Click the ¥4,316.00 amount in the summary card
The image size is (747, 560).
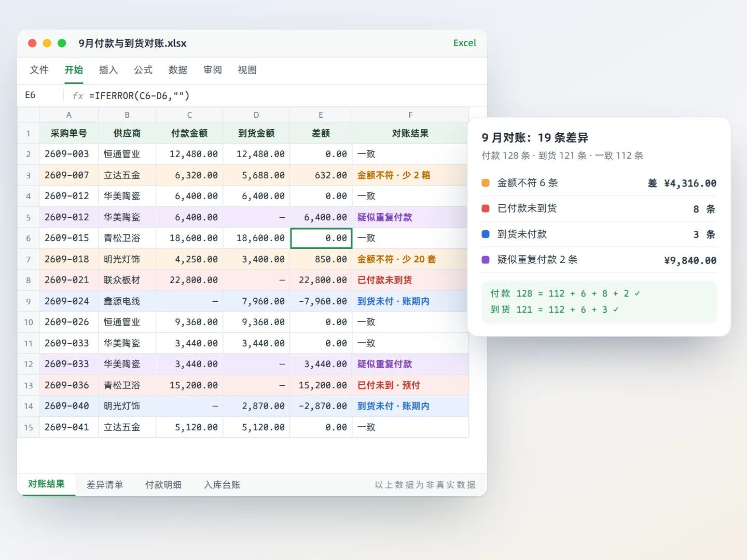point(690,184)
